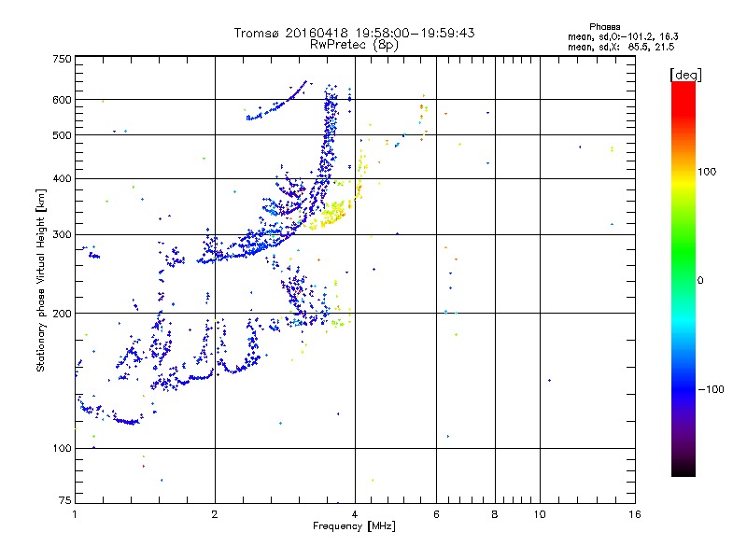Viewport: 747px width, 560px height.
Task: Click the blue -100 region of colorbar
Action: (x=684, y=388)
